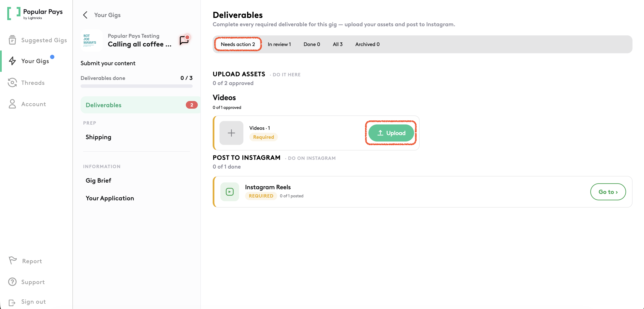Click the Videos · 1 label

coord(260,128)
